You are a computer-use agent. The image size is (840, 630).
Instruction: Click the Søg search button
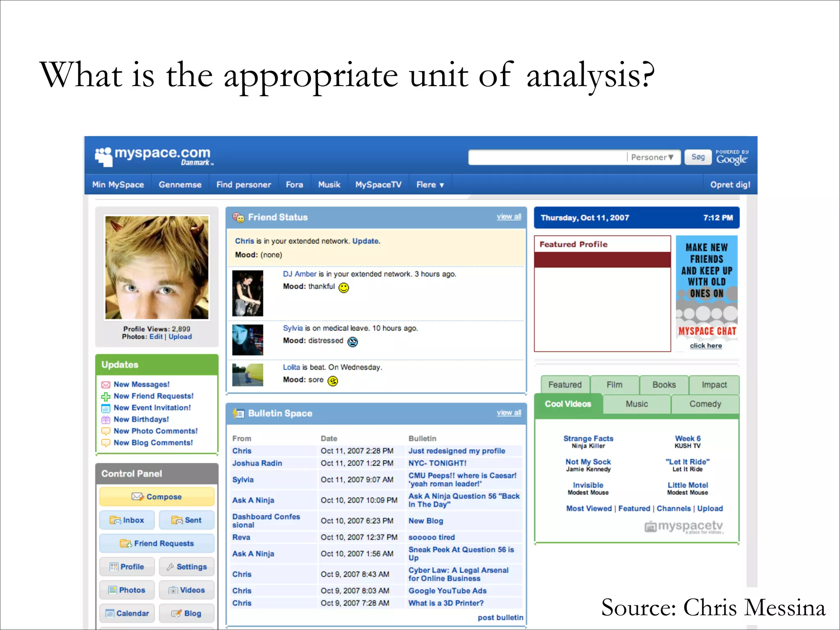coord(698,157)
